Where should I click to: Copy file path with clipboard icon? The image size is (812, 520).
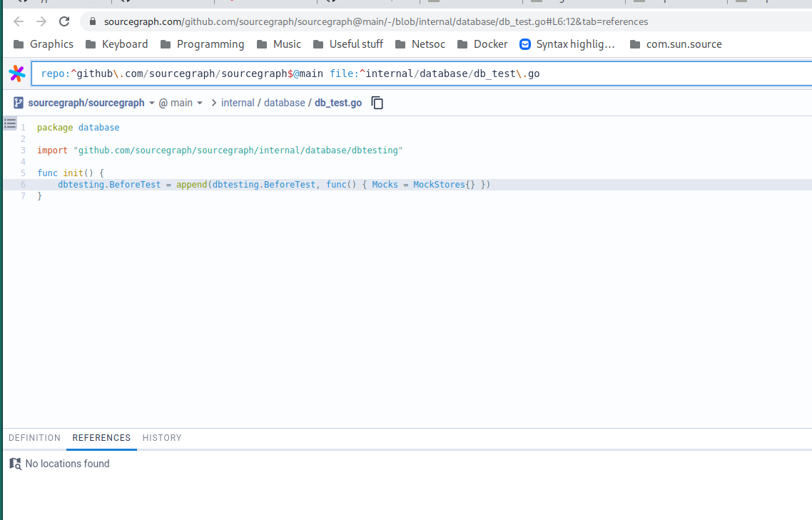[377, 103]
